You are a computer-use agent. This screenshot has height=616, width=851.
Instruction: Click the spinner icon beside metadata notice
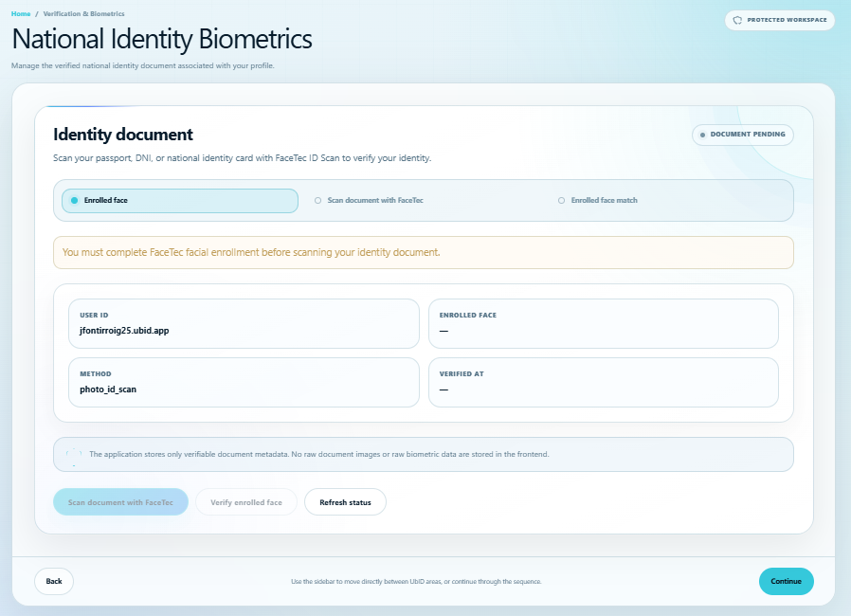point(74,455)
